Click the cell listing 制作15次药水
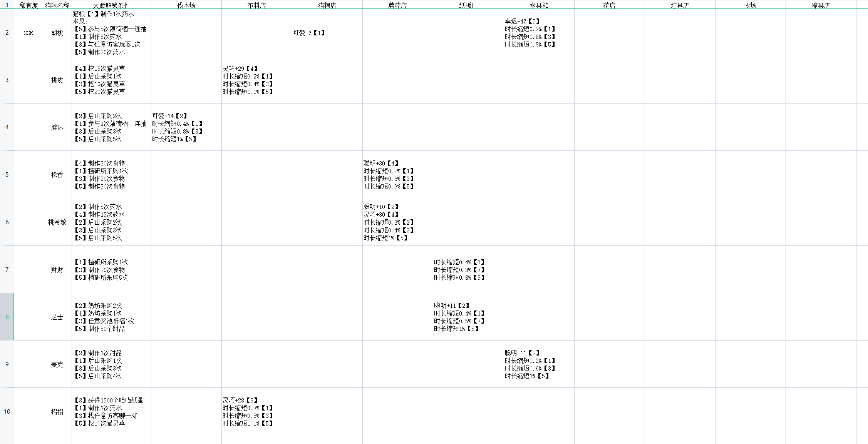Screen dimensions: 868x444 tap(111, 222)
